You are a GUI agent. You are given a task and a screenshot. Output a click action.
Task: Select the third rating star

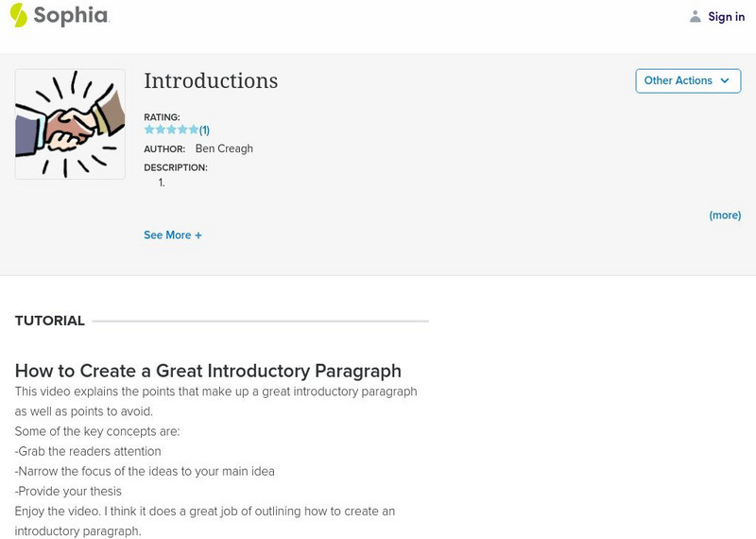[x=171, y=130]
